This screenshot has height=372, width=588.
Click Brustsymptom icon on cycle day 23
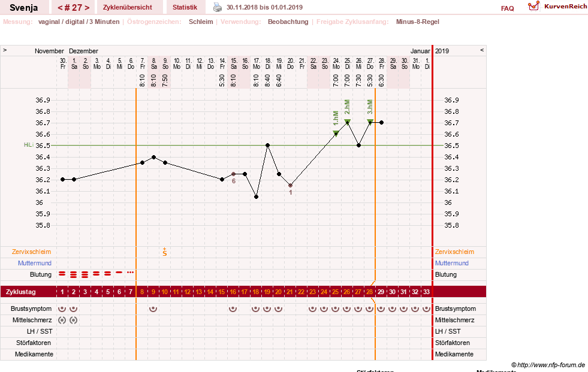point(312,309)
